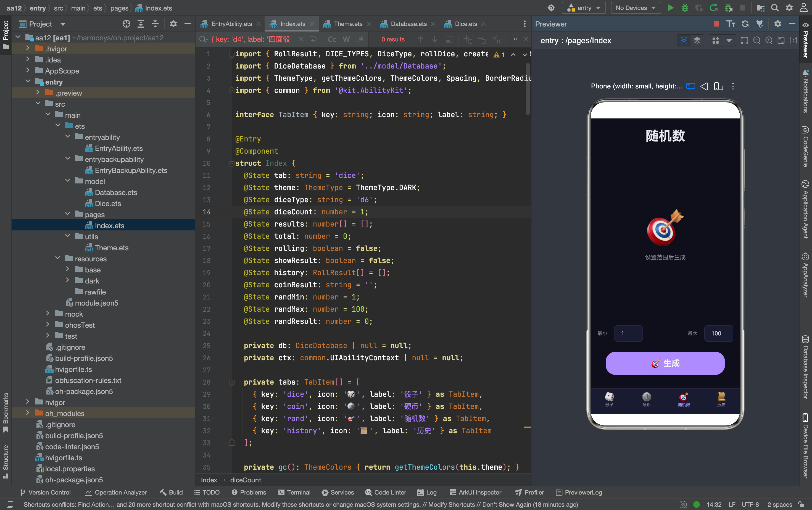The height and width of the screenshot is (510, 812).
Task: Open Search Everywhere magnifier in top toolbar
Action: (x=775, y=8)
